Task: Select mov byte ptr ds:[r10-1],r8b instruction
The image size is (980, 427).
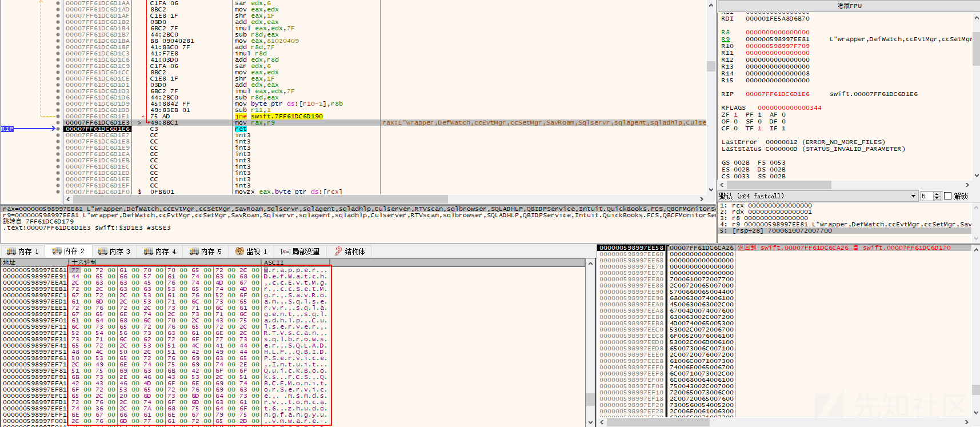Action: click(289, 103)
